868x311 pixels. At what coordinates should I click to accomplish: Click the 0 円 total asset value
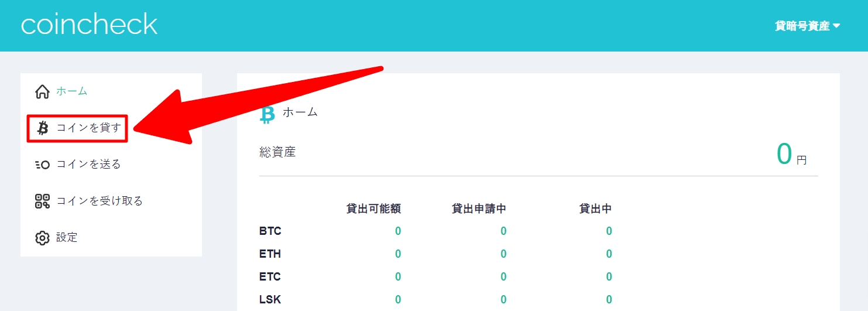click(792, 154)
